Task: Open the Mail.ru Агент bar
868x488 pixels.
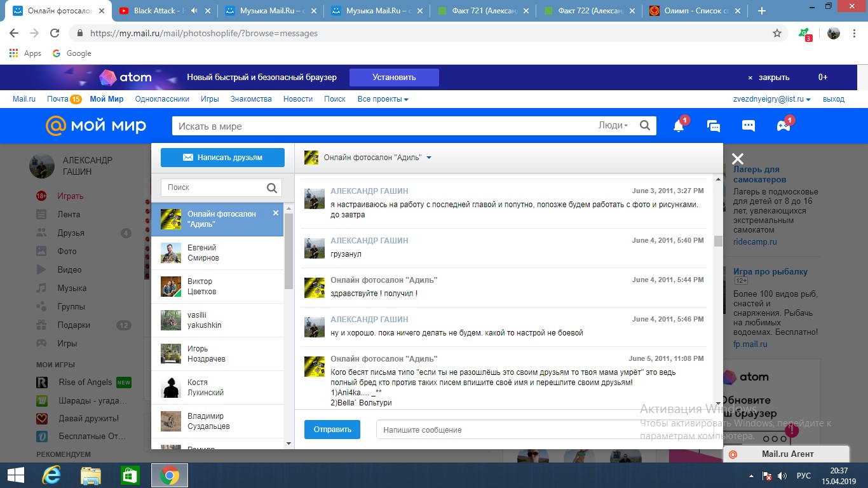Action: click(x=787, y=454)
